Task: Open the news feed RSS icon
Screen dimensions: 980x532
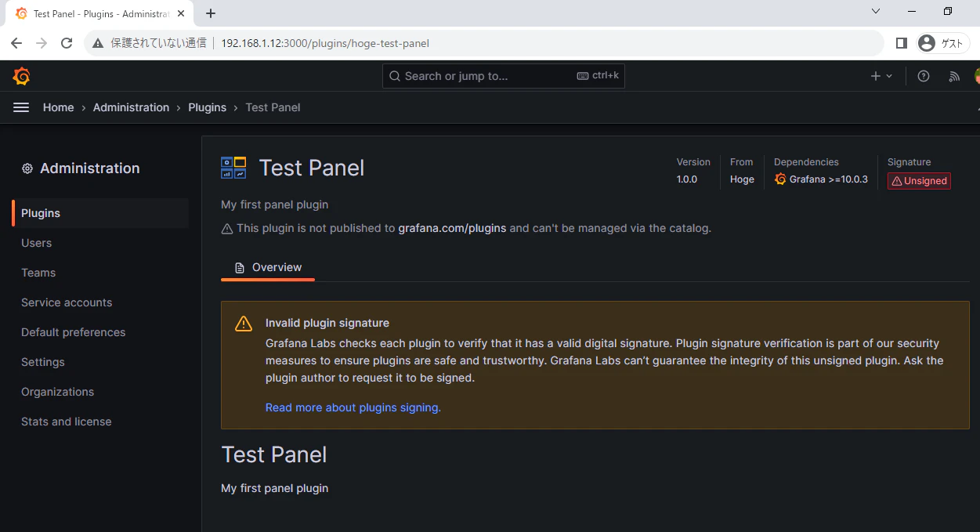Action: point(954,76)
